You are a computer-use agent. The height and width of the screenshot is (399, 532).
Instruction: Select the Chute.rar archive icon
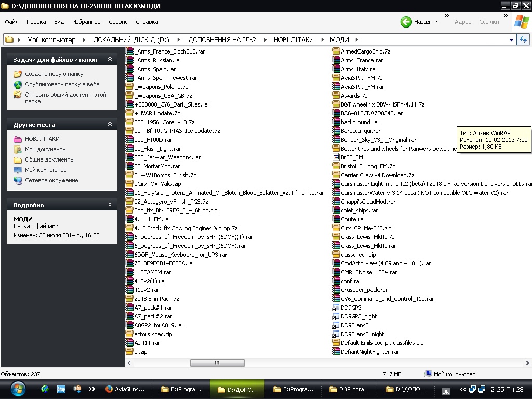336,219
